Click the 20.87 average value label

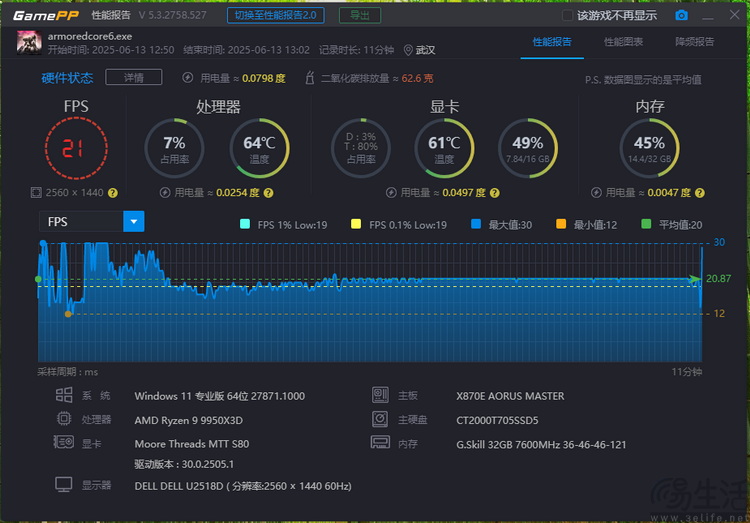coord(718,278)
